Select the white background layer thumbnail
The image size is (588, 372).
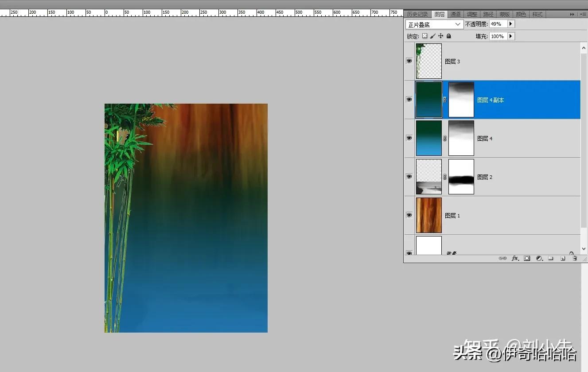click(429, 245)
